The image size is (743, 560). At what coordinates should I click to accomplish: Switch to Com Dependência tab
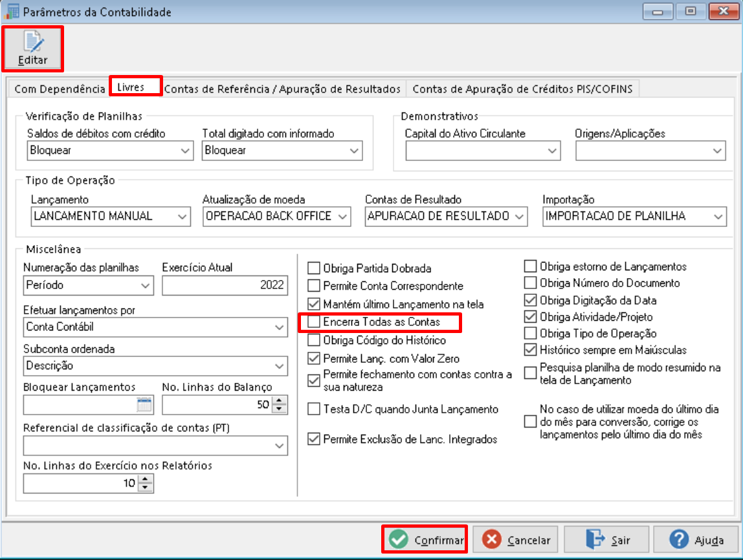(60, 89)
